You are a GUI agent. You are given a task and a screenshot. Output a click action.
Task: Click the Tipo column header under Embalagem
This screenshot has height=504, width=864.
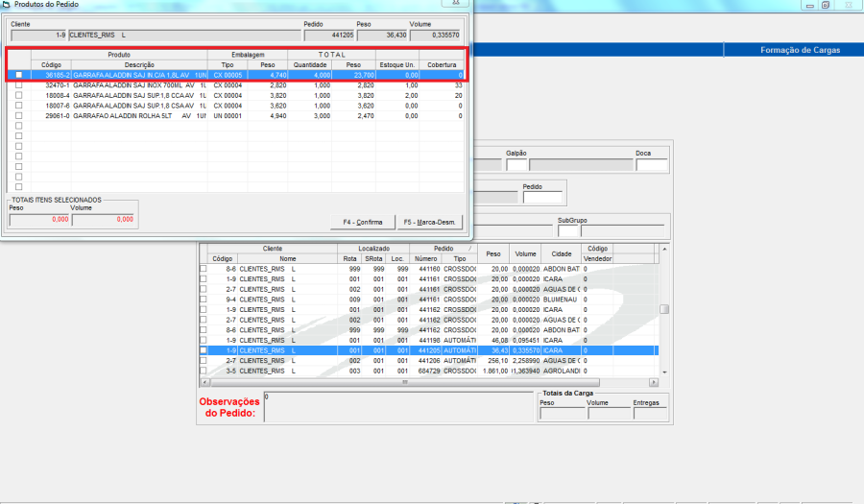coord(228,65)
